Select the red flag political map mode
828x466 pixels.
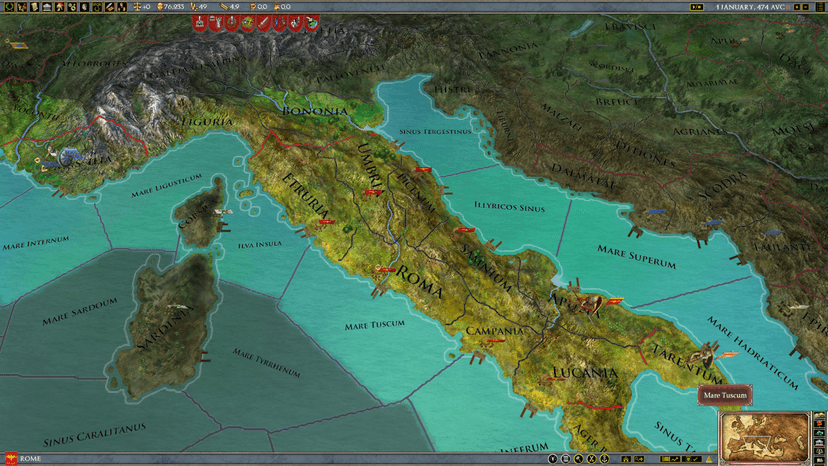(x=819, y=424)
